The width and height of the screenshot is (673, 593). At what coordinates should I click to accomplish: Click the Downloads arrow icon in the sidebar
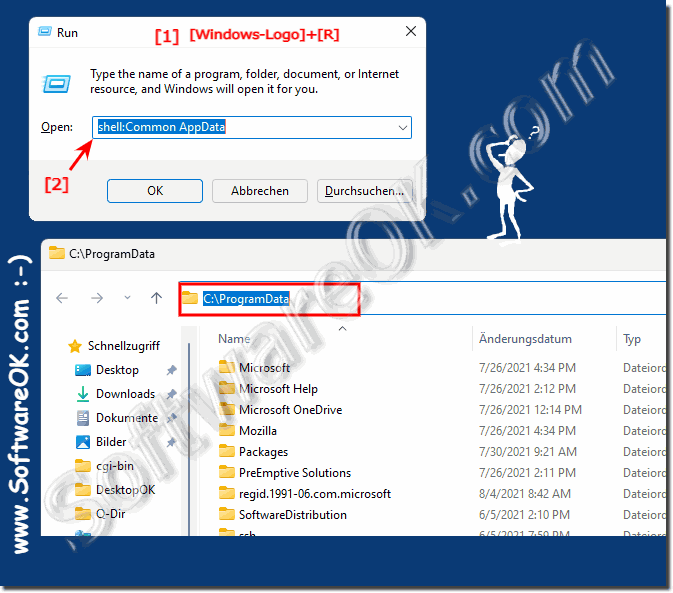tap(83, 394)
